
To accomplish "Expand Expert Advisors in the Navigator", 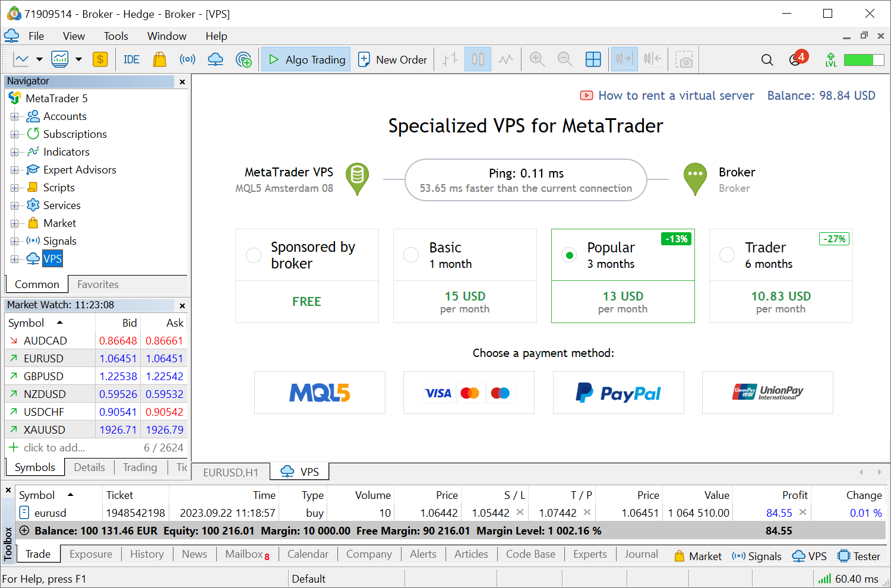I will point(15,169).
